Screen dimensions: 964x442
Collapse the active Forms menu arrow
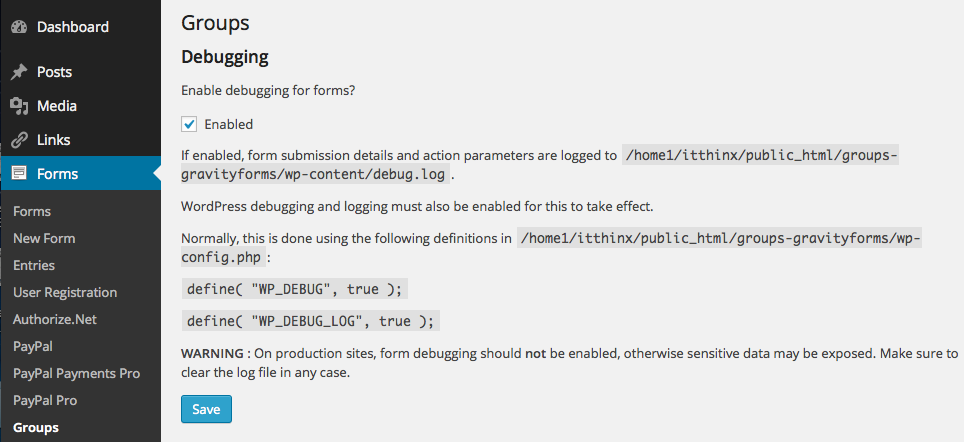click(x=157, y=173)
